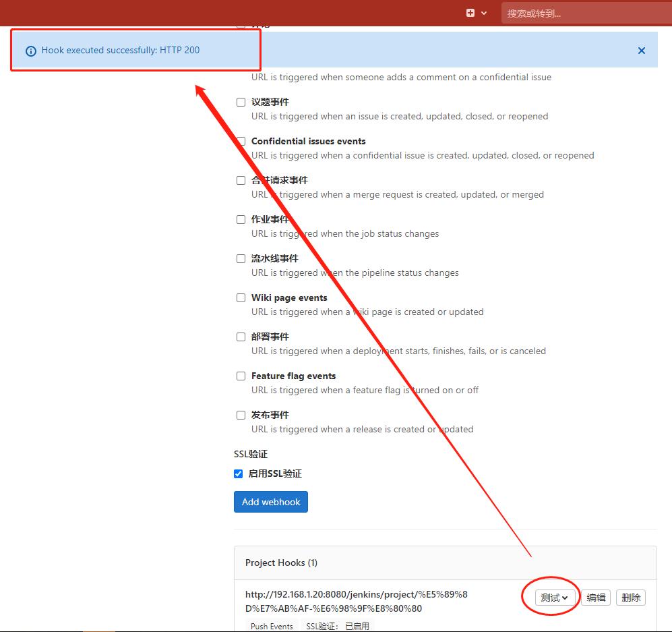This screenshot has height=632, width=672.
Task: Enable 流水线事件 trigger
Action: [241, 258]
